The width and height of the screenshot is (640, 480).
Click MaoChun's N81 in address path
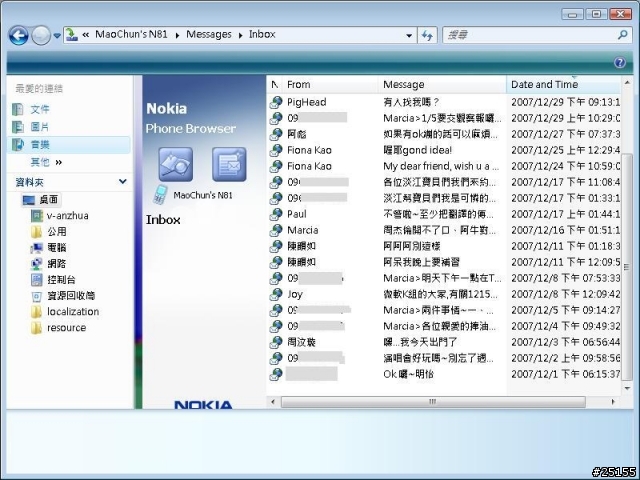[131, 34]
